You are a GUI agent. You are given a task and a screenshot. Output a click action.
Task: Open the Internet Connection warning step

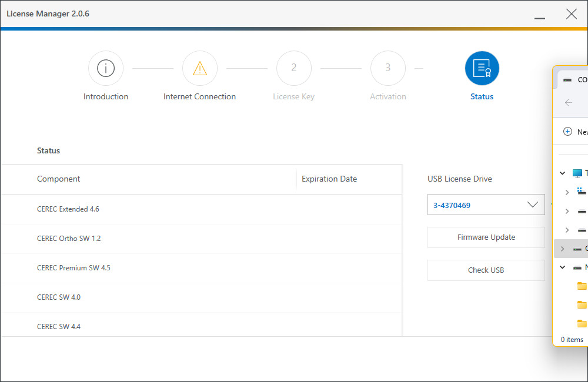200,68
